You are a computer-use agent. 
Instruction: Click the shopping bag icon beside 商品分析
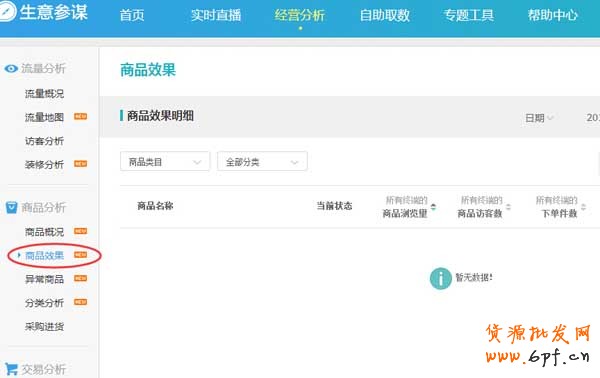pos(11,207)
